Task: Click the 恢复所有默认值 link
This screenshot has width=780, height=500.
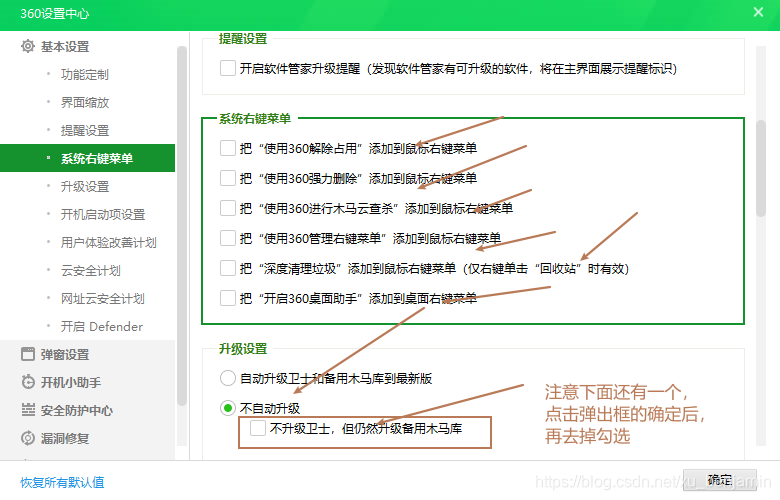Action: click(x=62, y=482)
